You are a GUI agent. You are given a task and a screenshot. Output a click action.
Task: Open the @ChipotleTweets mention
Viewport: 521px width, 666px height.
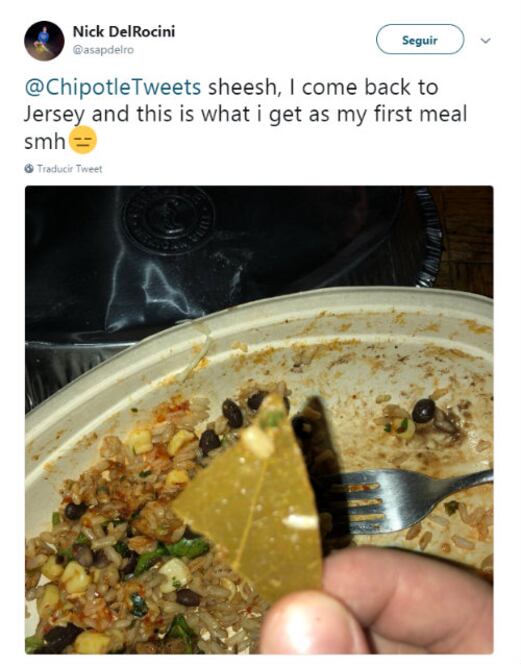[113, 87]
